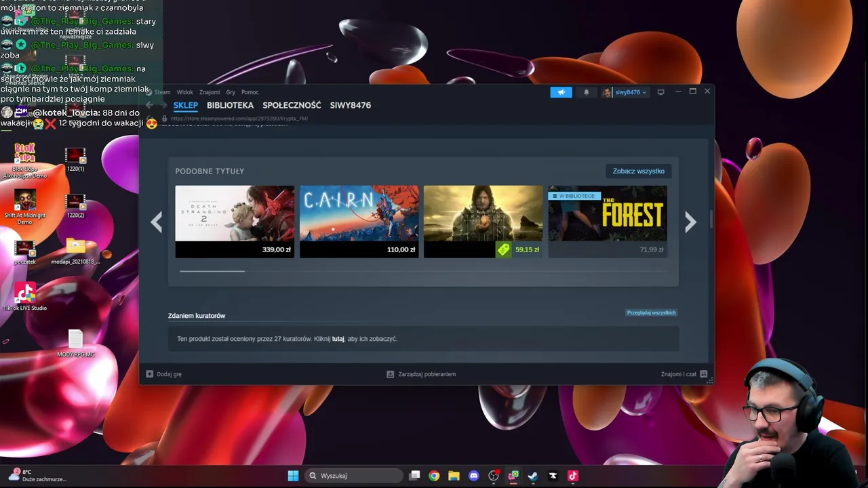Open Discord from the taskbar

click(473, 476)
